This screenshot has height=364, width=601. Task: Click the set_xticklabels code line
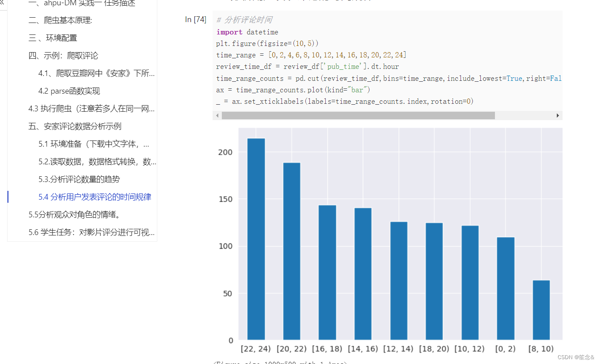[345, 101]
